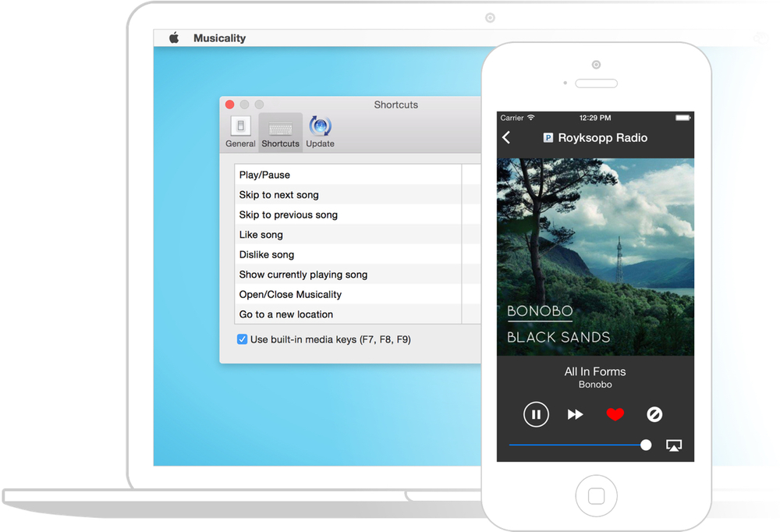Open the Apple menu
This screenshot has width=780, height=532.
(x=174, y=37)
